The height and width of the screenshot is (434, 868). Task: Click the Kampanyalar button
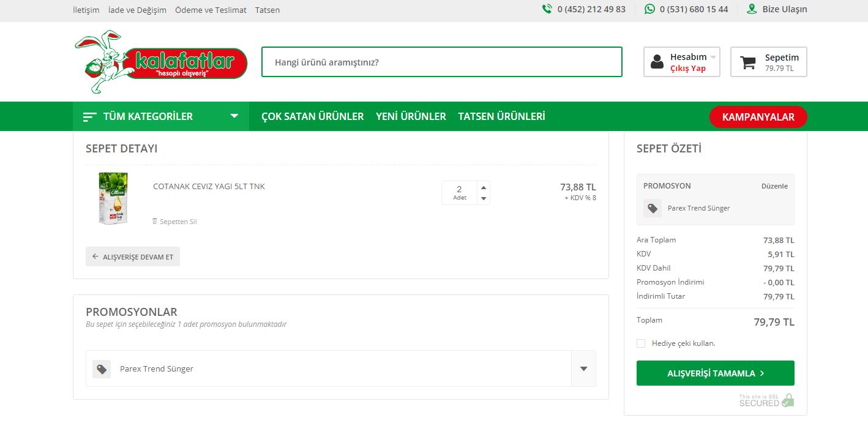point(758,117)
